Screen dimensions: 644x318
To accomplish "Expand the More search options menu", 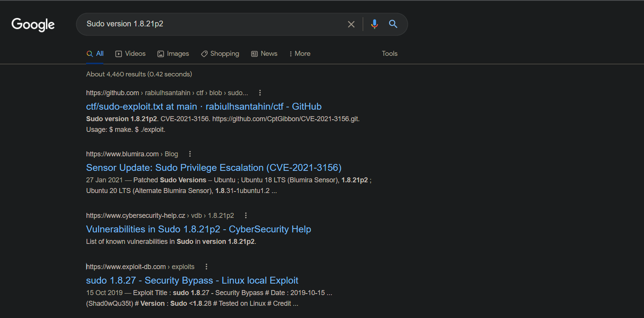I will (300, 54).
